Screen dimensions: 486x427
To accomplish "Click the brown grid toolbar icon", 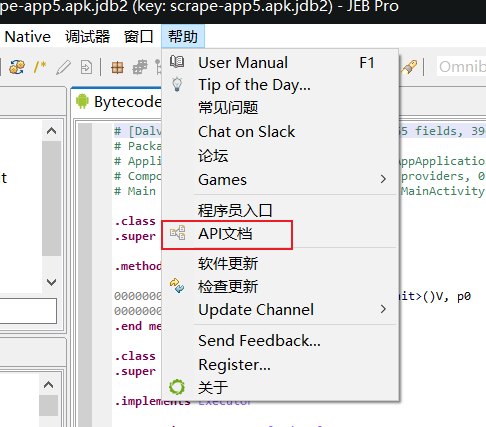I will tap(117, 67).
